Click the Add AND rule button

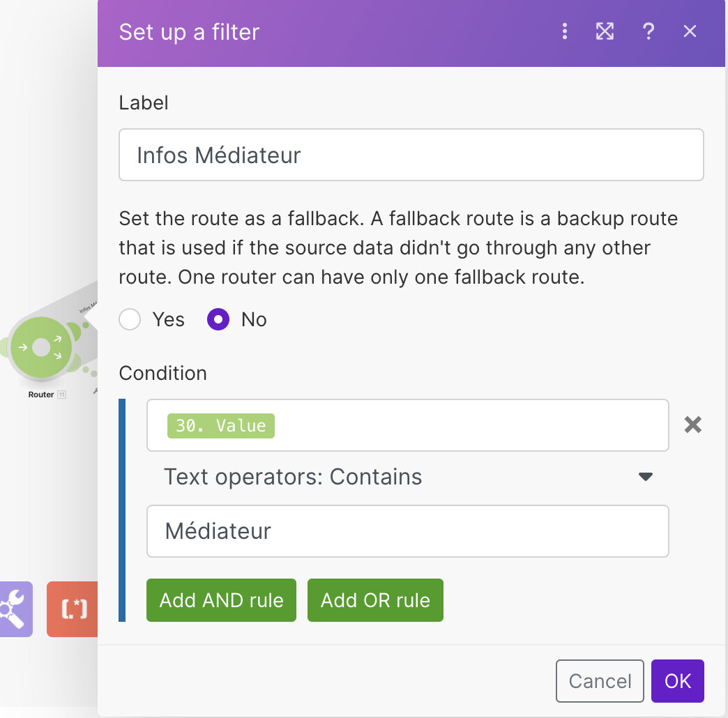(221, 600)
